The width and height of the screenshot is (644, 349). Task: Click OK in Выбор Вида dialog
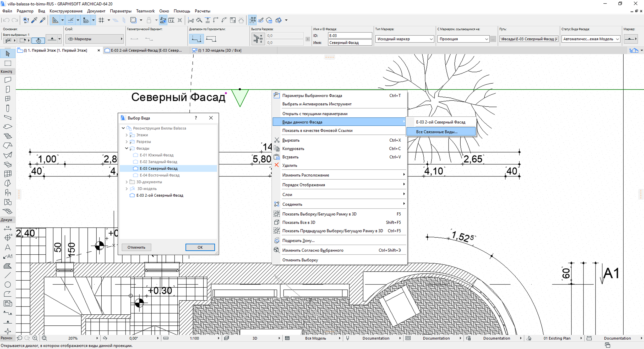coord(200,247)
